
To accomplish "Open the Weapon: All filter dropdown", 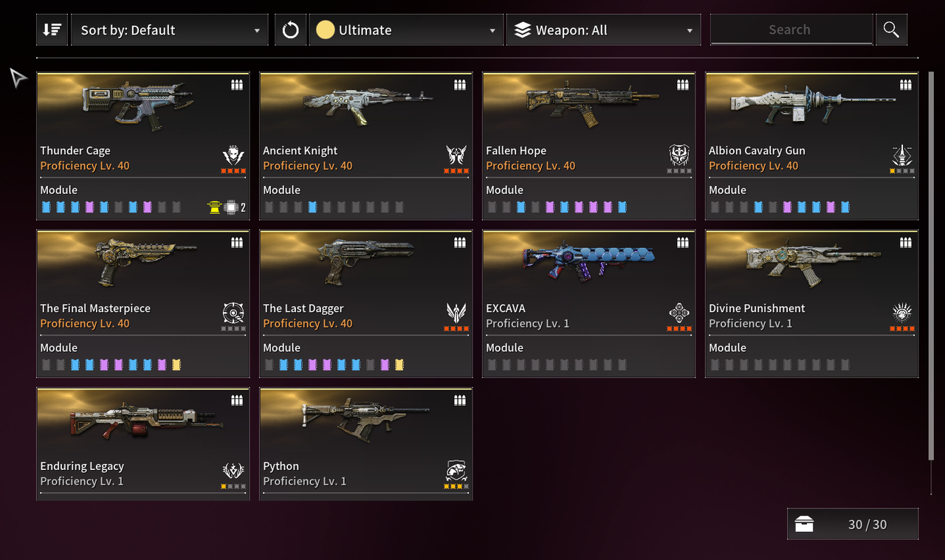I will 603,30.
